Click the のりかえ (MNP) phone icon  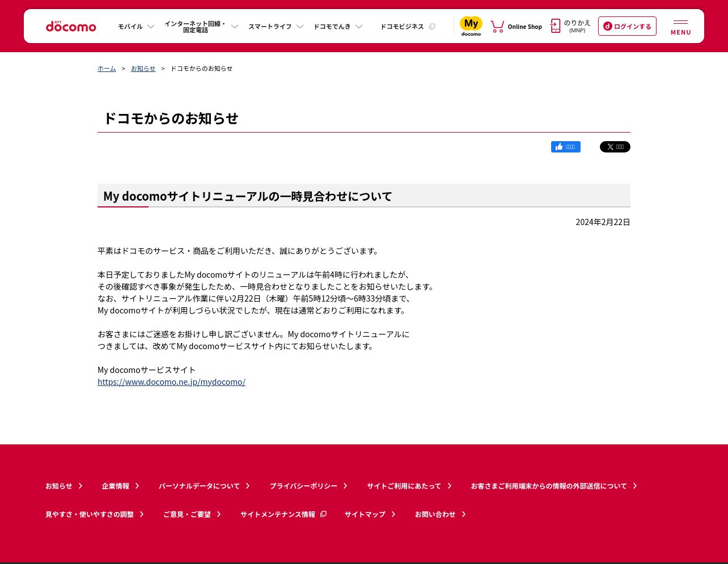pos(556,26)
